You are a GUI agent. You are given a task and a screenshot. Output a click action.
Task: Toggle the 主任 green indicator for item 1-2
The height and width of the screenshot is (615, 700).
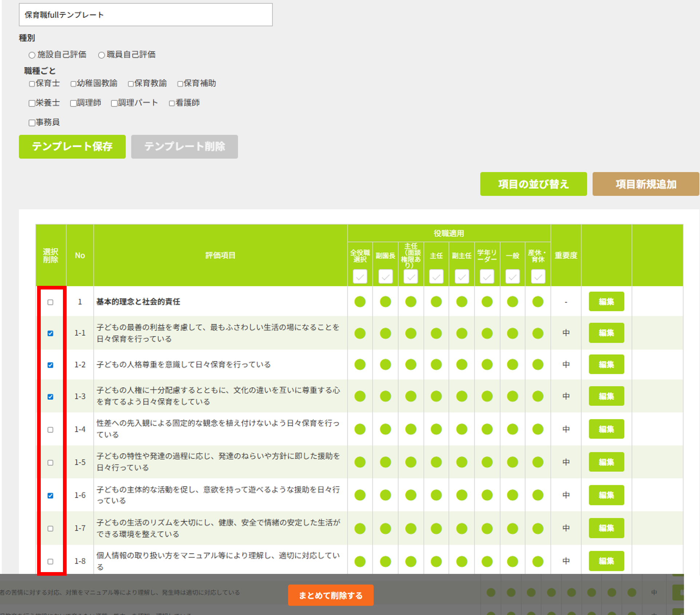pyautogui.click(x=436, y=364)
